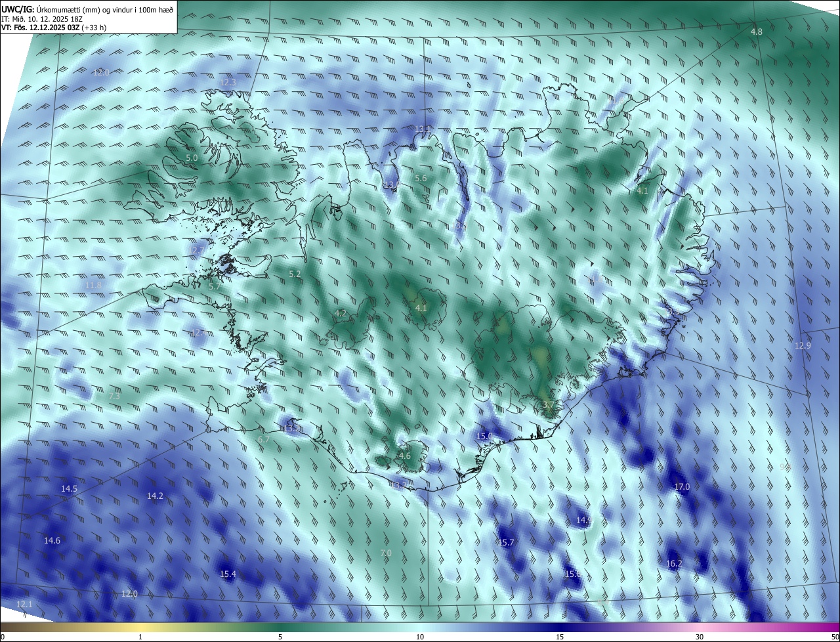Click the 15.7 value label
The image size is (840, 642).
[x=506, y=542]
